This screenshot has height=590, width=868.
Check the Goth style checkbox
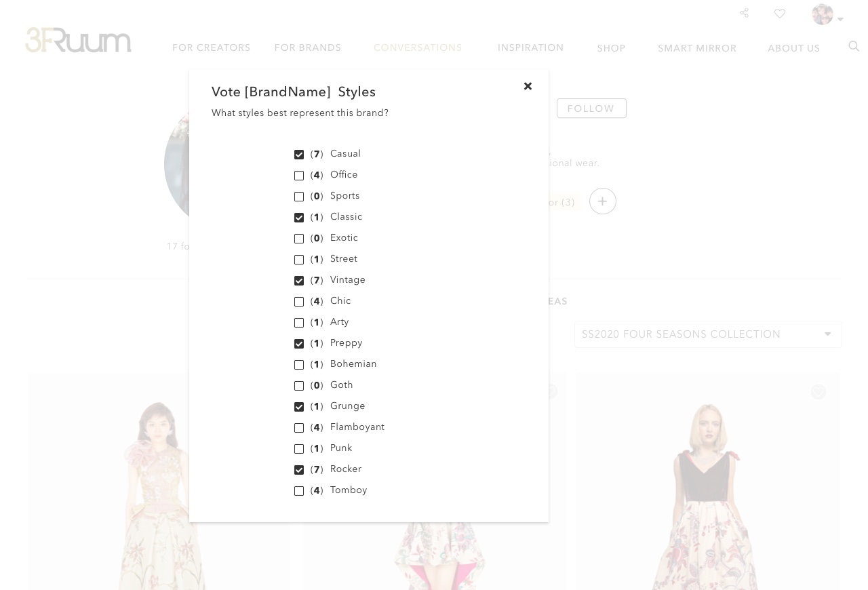click(299, 386)
